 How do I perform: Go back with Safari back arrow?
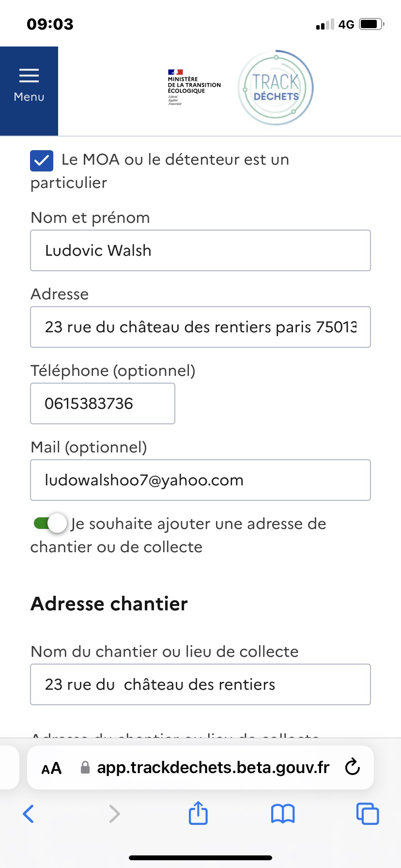point(29,814)
